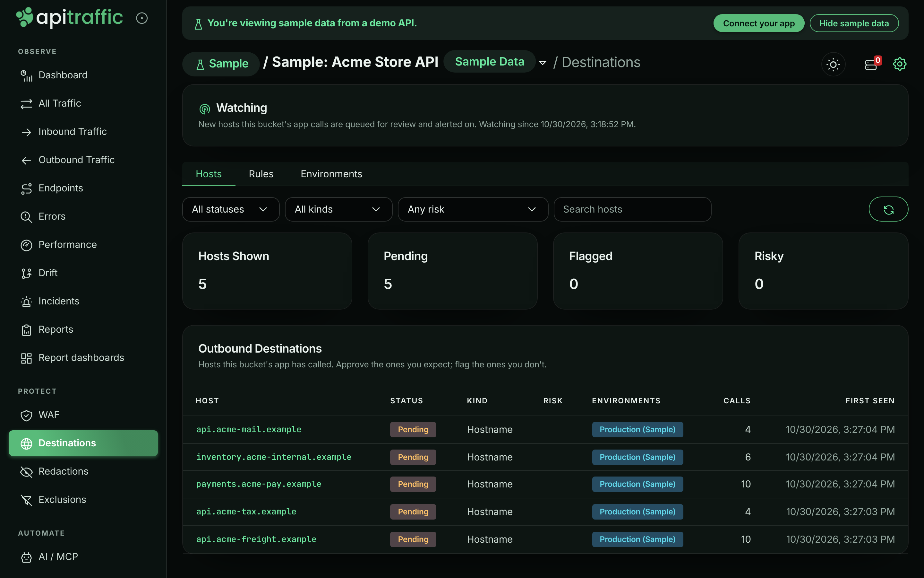This screenshot has height=578, width=924.
Task: Refresh the hosts list
Action: coord(888,209)
